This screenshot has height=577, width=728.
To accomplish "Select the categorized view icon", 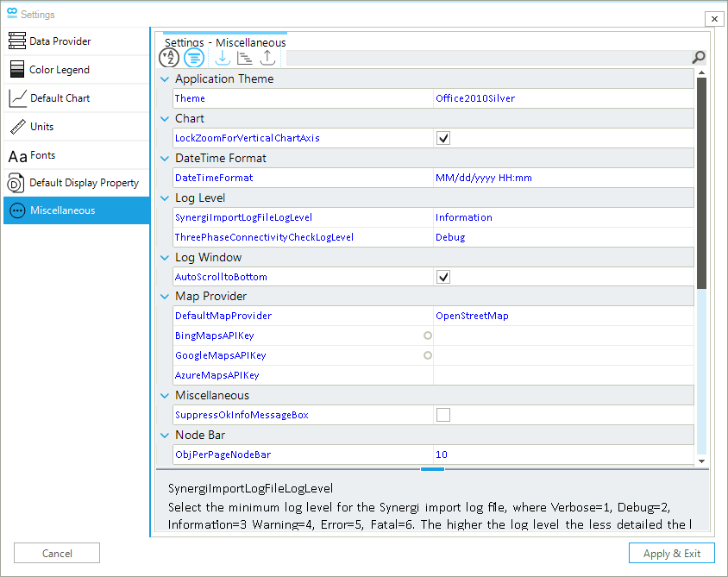I will (193, 58).
